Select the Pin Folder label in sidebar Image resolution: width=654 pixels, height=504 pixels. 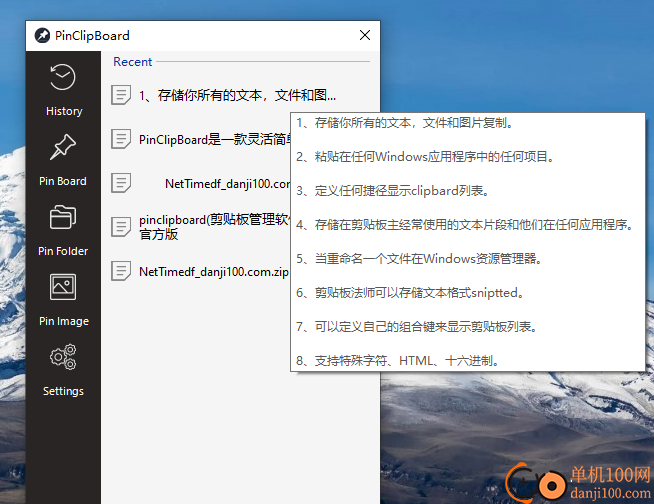pyautogui.click(x=63, y=251)
